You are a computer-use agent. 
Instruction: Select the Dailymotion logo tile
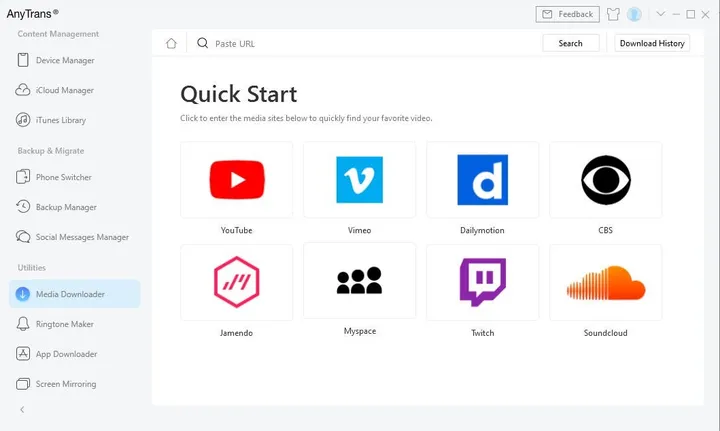[483, 179]
